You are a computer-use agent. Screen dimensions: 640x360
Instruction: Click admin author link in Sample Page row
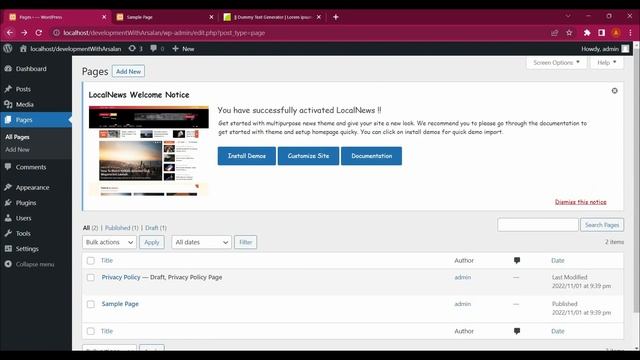(x=462, y=304)
